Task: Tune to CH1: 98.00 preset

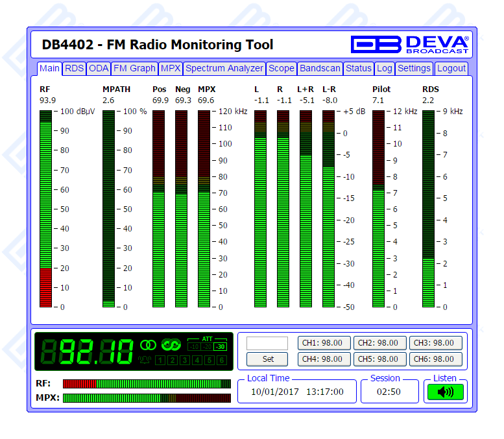Action: 324,343
